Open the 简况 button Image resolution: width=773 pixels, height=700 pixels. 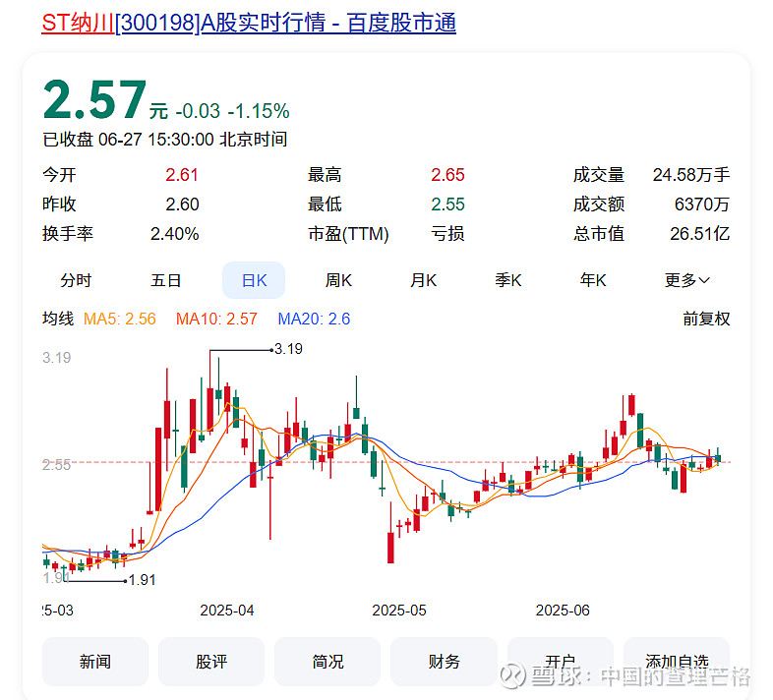[327, 662]
